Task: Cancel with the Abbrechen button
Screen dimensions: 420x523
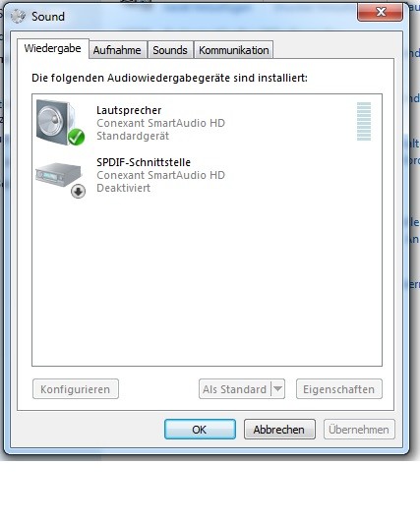Action: click(x=279, y=430)
